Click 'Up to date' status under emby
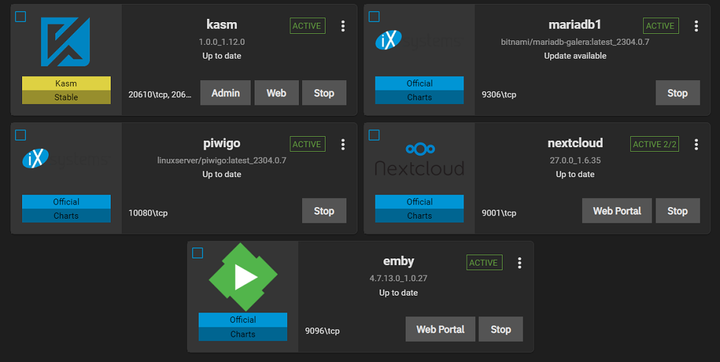The height and width of the screenshot is (362, 720). click(399, 293)
